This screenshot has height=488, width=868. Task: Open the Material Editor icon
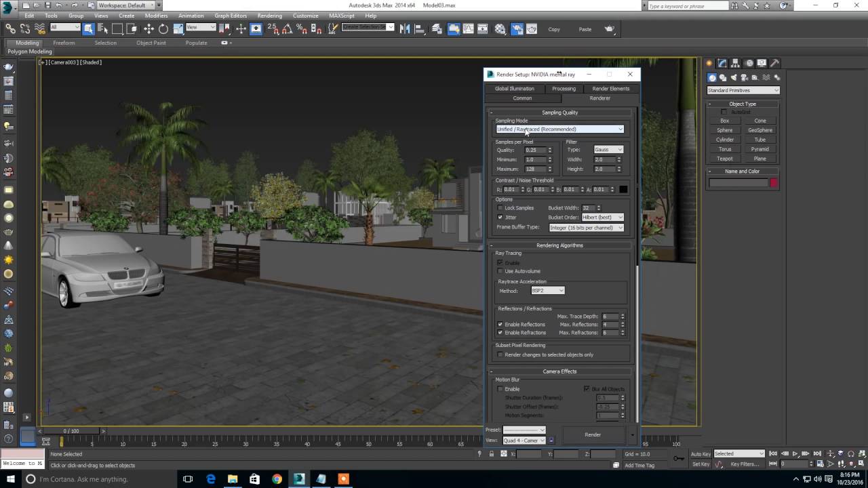tap(500, 29)
